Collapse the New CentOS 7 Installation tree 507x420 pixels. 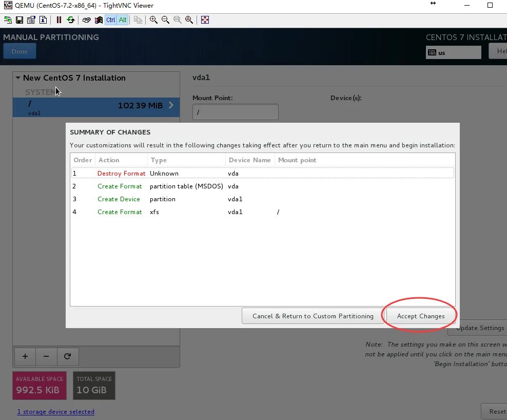tap(18, 78)
